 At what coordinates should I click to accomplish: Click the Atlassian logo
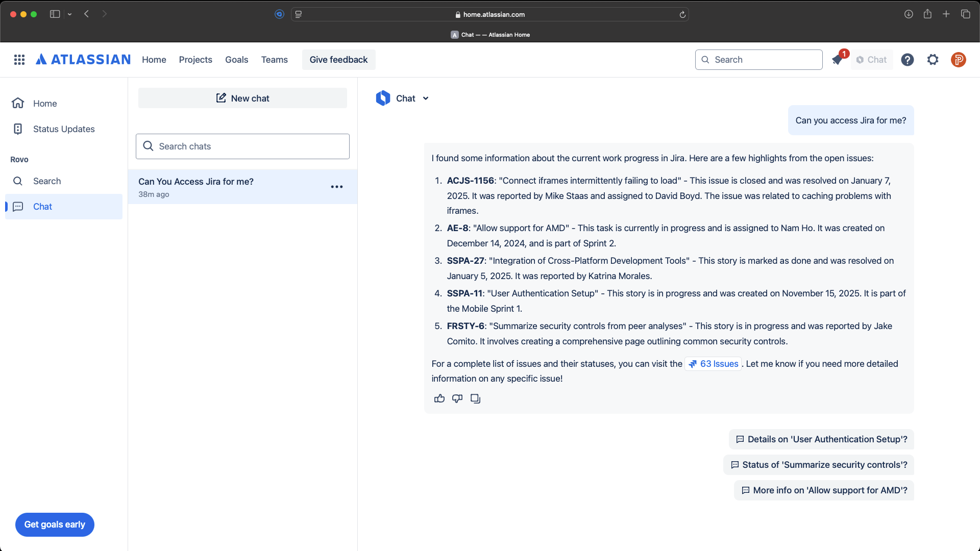click(x=83, y=60)
